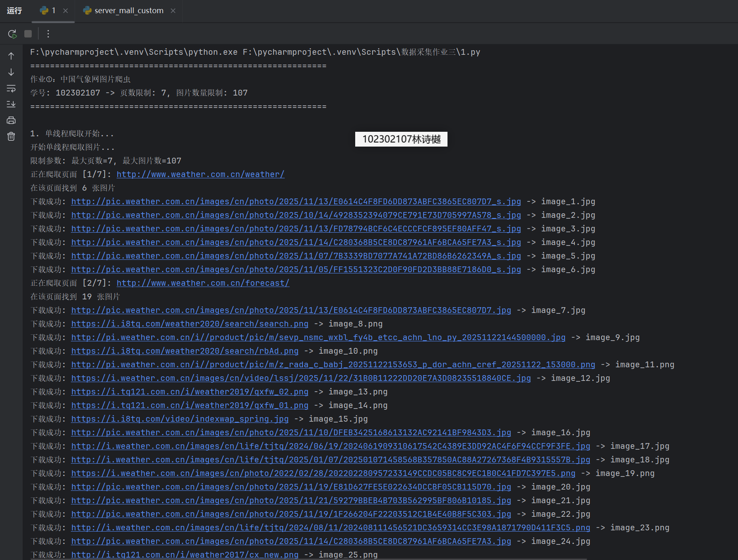
Task: Open the video image link for image_12.jpg
Action: tap(301, 378)
